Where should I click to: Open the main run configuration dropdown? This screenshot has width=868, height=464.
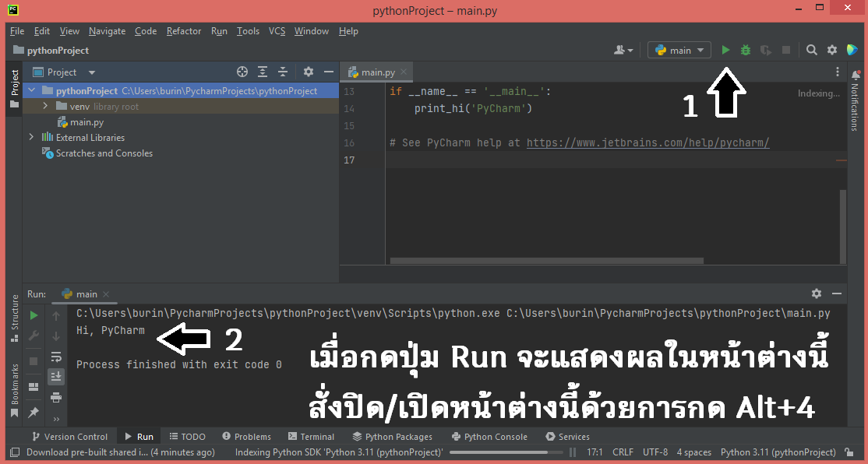[679, 50]
